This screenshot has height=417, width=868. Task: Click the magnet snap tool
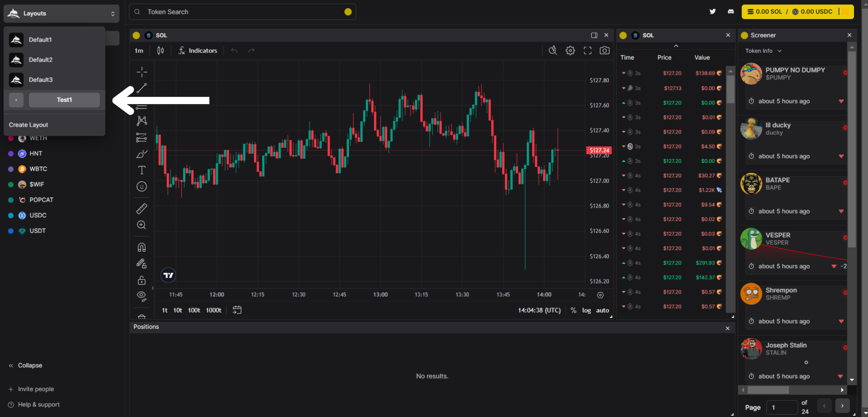142,247
